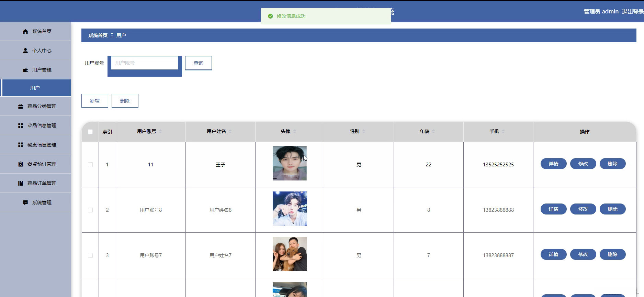
Task: Click 详情 for user 王子
Action: (554, 164)
